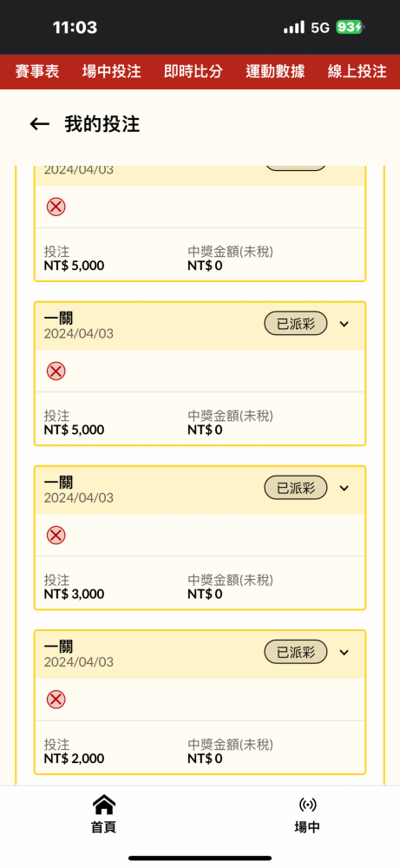Expand the second NT$ 5,000 bet card chevron
The height and width of the screenshot is (868, 400).
(x=344, y=324)
